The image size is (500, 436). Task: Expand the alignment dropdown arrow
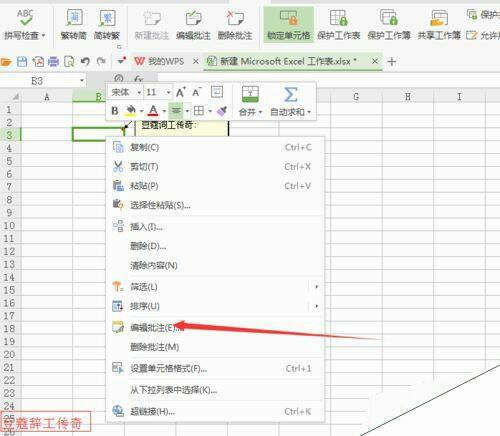click(x=187, y=111)
